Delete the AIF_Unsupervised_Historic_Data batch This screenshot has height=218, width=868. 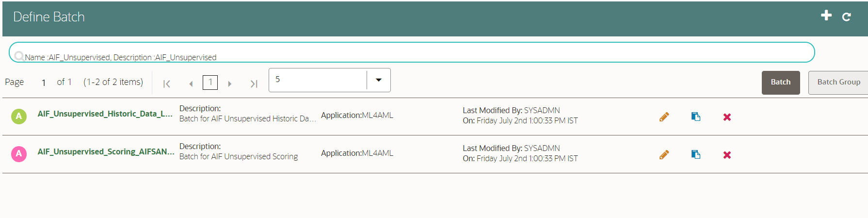[x=727, y=117]
